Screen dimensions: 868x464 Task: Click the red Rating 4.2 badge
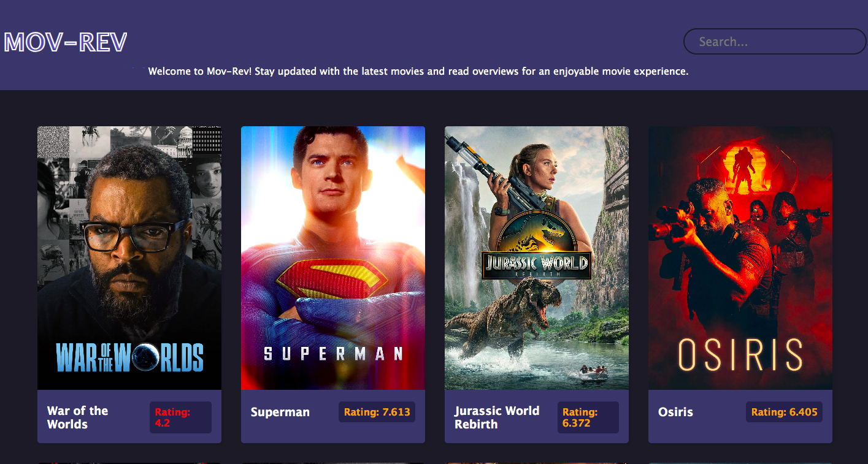pos(180,417)
